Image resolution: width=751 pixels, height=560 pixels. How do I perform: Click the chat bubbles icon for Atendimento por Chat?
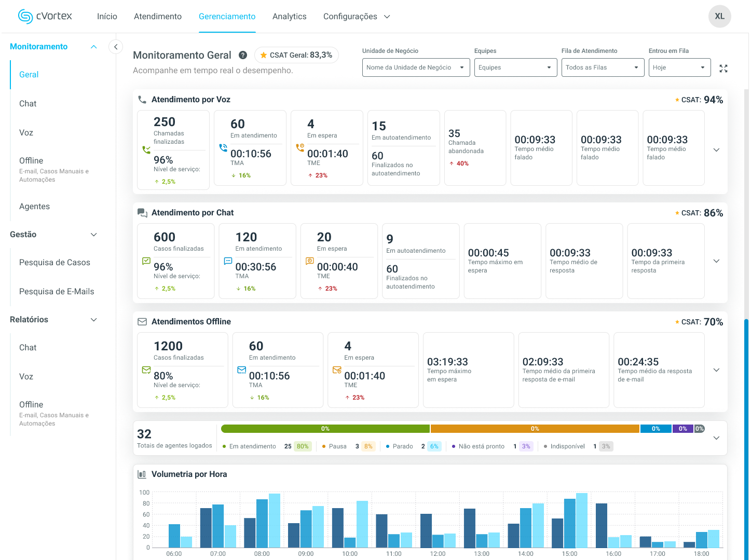coord(142,213)
